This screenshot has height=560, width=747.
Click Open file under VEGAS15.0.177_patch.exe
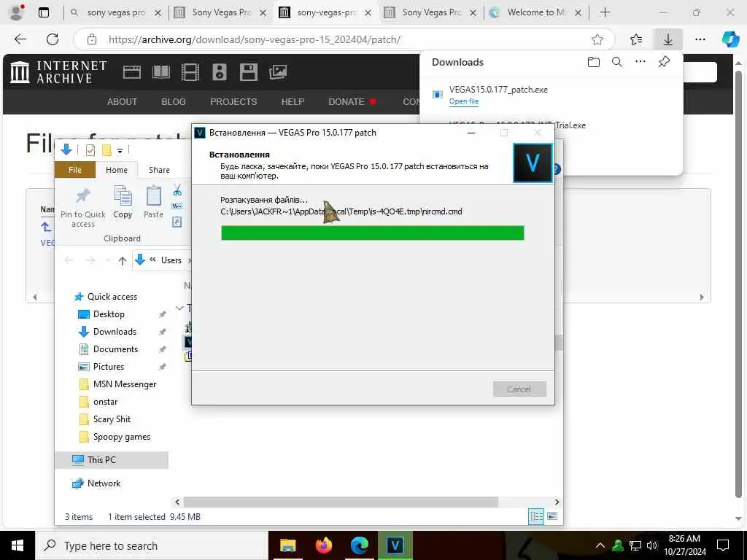click(463, 101)
